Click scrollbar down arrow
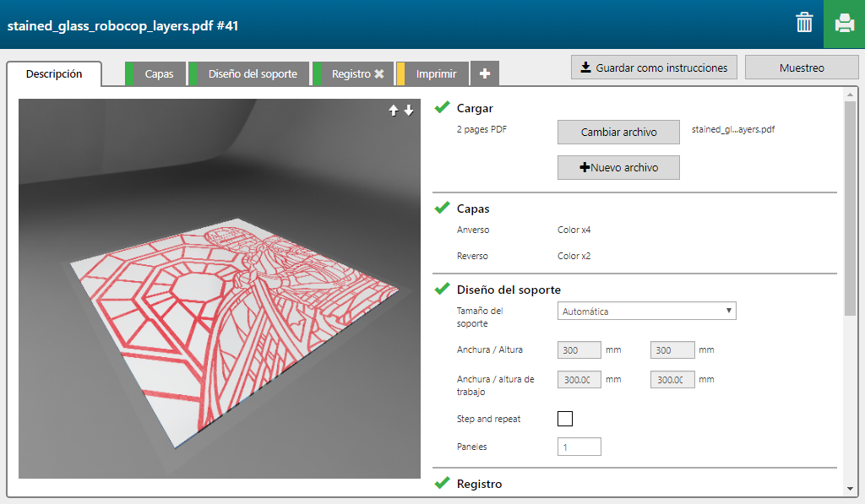Image resolution: width=865 pixels, height=504 pixels. (850, 489)
